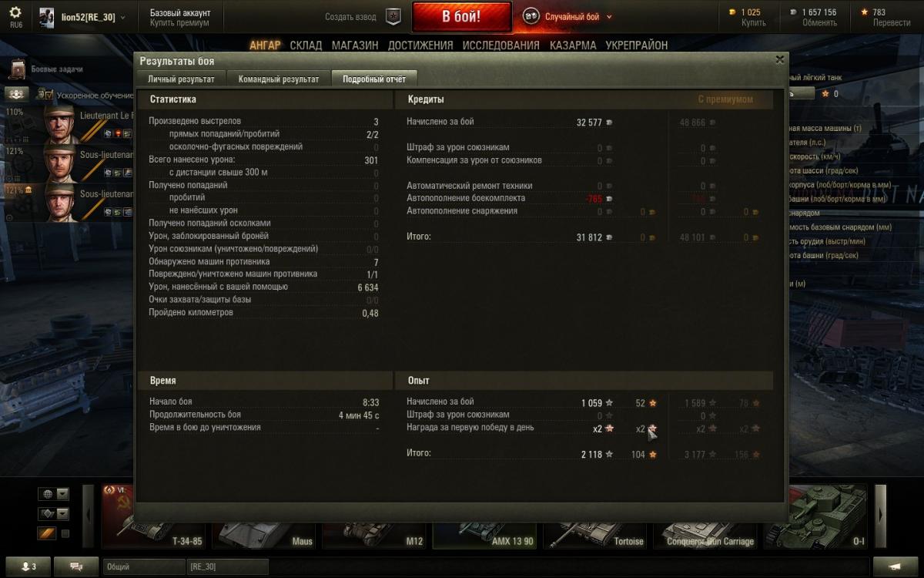Click the crew operations icon button

17,94
